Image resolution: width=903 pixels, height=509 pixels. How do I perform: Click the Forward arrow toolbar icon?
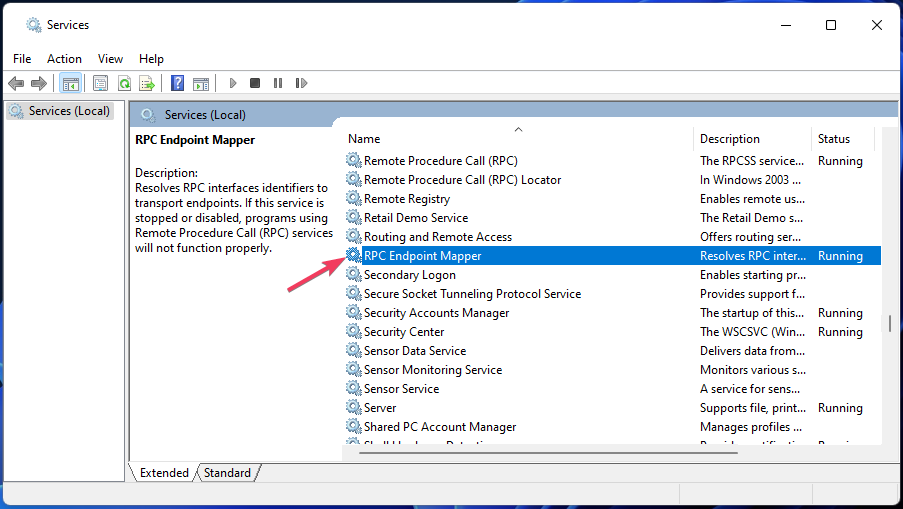[x=39, y=83]
